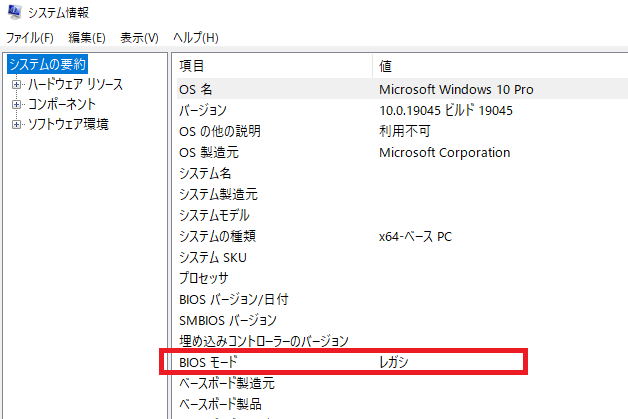This screenshot has width=628, height=419.
Task: Select the コンポーネント tree label
Action: coord(62,105)
